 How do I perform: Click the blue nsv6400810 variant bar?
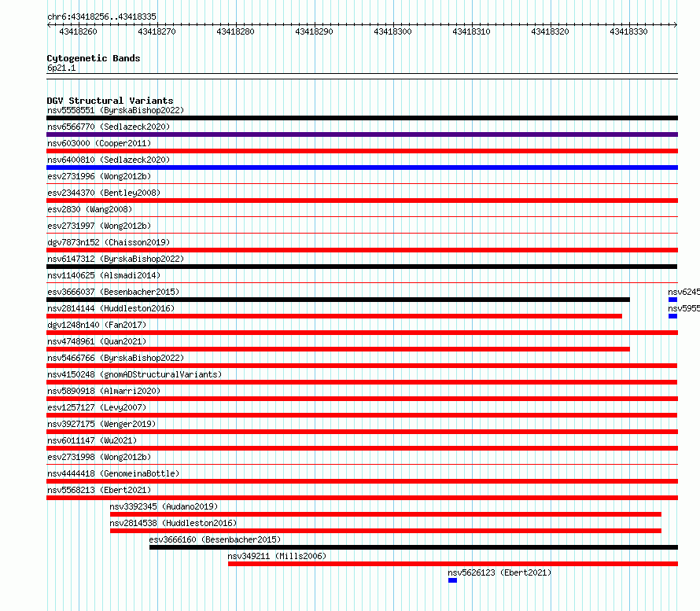(x=362, y=167)
